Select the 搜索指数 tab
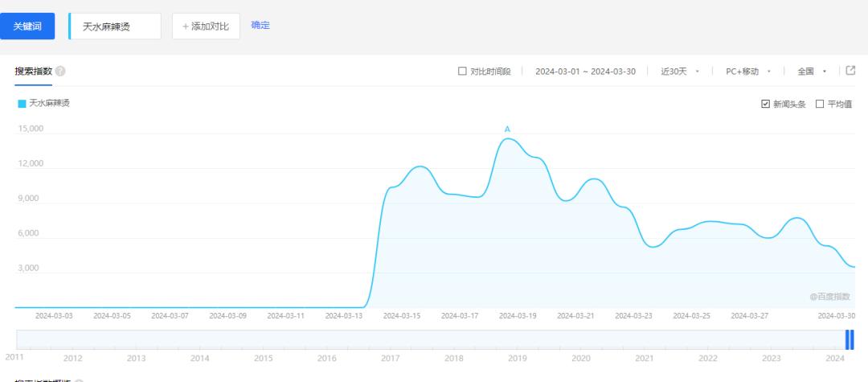This screenshot has height=382, width=868. click(x=34, y=72)
